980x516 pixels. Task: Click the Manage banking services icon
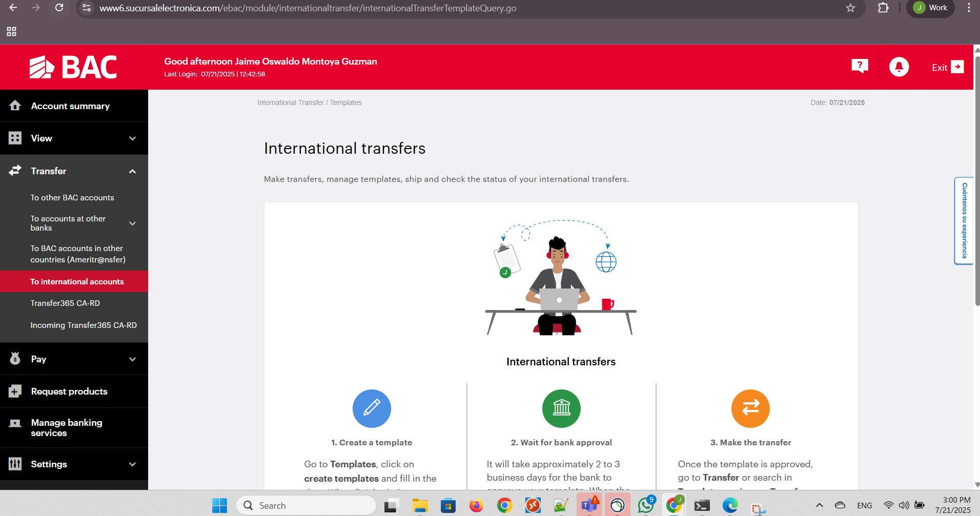pos(15,423)
